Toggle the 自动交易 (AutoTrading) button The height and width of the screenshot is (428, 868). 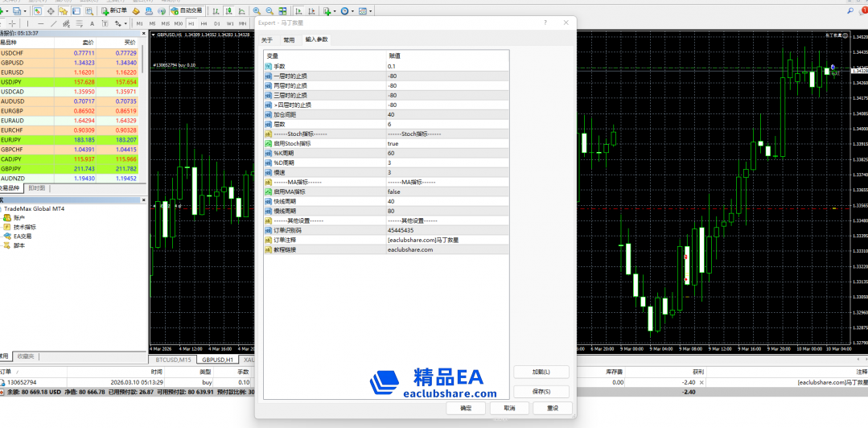click(x=188, y=11)
